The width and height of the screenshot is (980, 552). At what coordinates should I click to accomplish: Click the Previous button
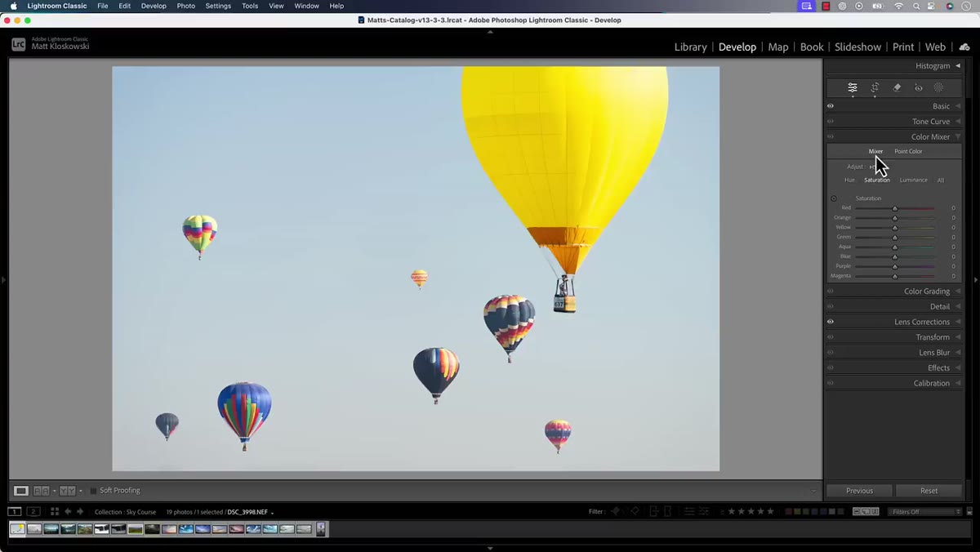(x=859, y=491)
